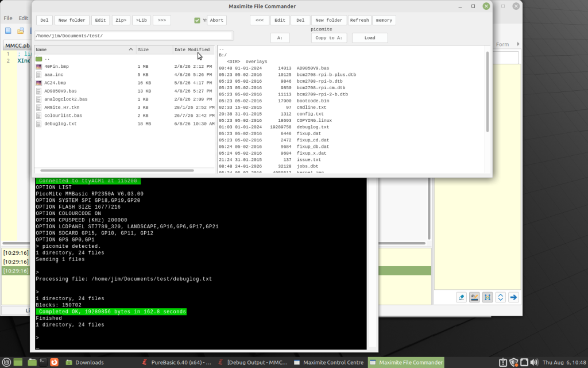Image resolution: width=588 pixels, height=368 pixels.
Task: Click the A: drive button
Action: (x=280, y=37)
